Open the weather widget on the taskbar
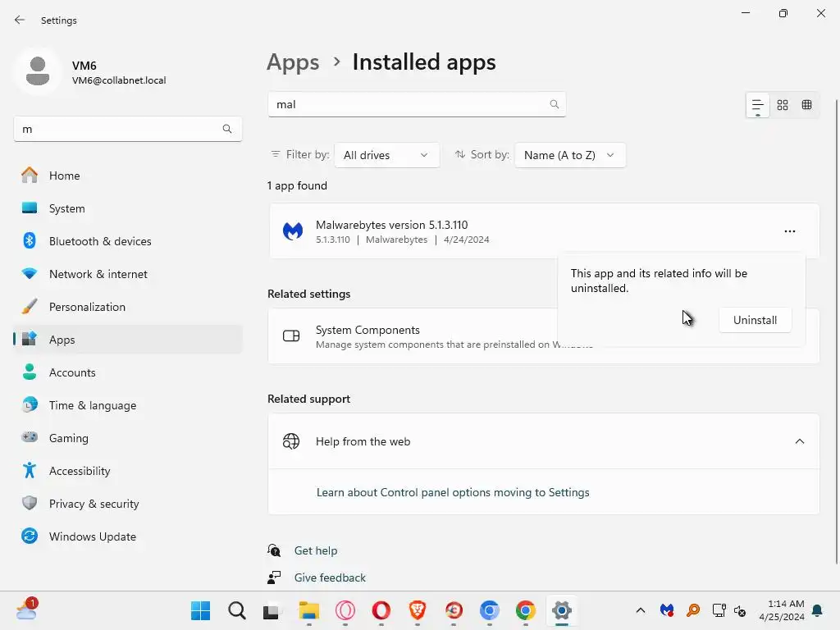 point(26,609)
